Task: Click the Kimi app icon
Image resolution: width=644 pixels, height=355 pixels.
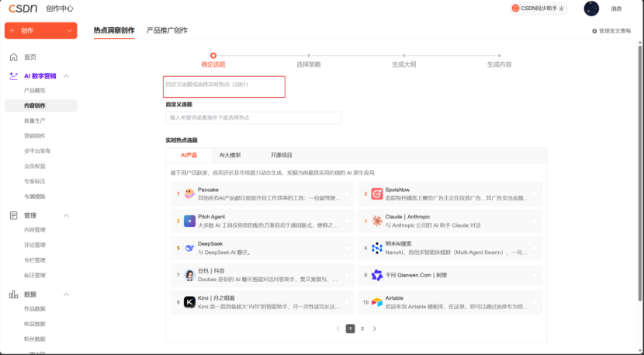Action: point(189,302)
